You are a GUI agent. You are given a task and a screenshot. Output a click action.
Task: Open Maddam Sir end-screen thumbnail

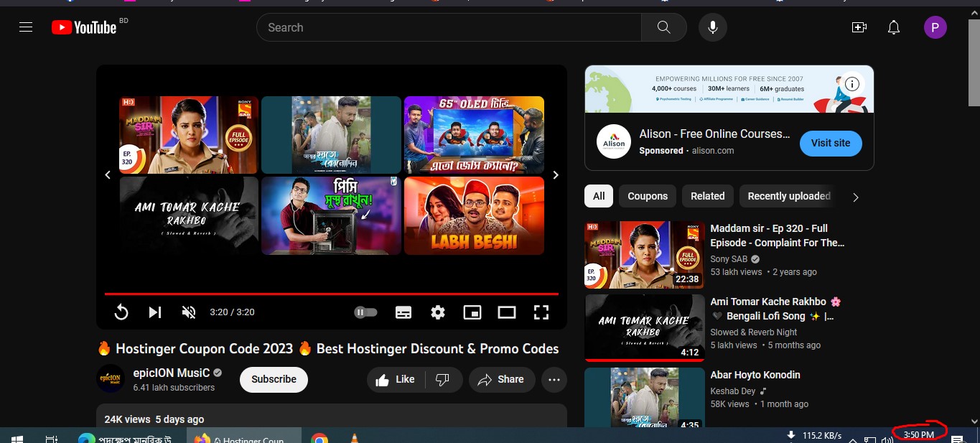[x=189, y=135]
